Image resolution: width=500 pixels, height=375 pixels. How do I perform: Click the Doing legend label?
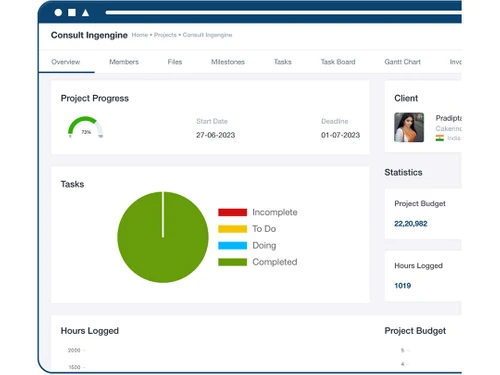point(264,246)
